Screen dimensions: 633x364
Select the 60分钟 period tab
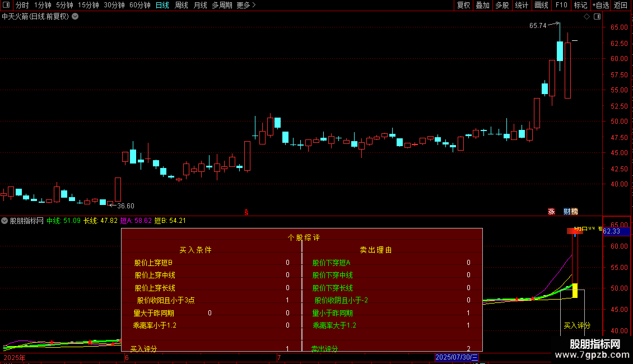[140, 5]
